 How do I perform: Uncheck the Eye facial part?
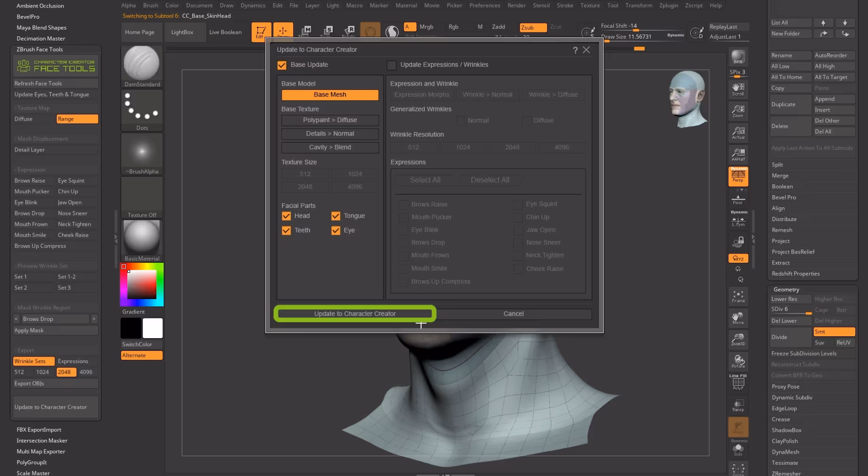click(x=336, y=230)
